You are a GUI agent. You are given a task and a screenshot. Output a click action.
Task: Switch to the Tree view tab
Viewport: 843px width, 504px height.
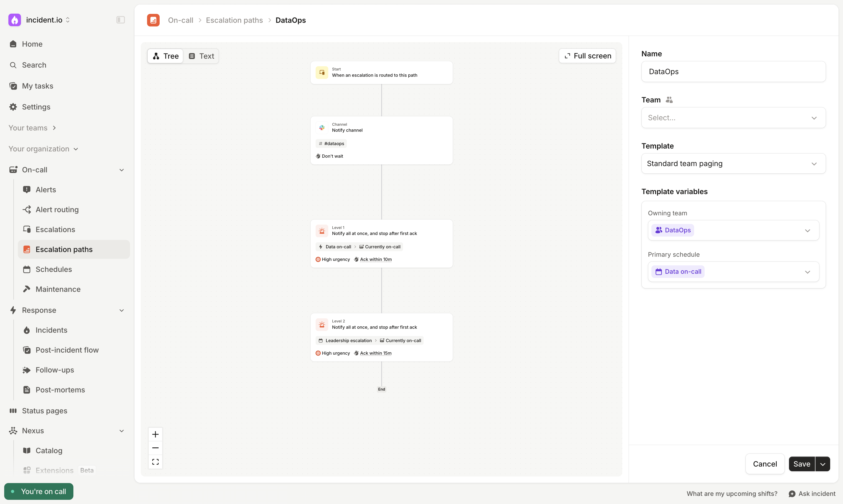point(165,56)
